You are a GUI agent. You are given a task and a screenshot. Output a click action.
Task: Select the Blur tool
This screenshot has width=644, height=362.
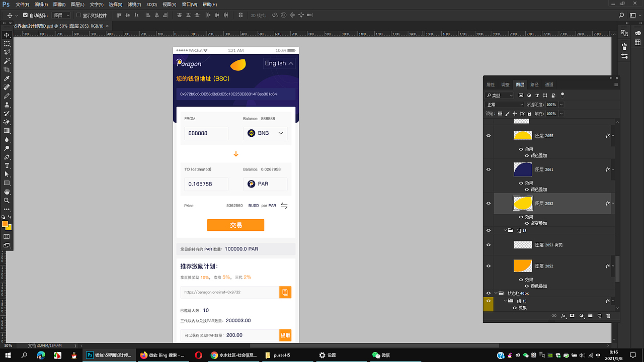click(x=7, y=140)
